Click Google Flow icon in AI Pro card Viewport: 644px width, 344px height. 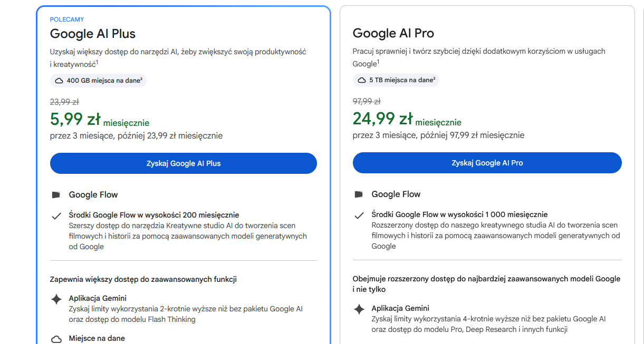(359, 194)
